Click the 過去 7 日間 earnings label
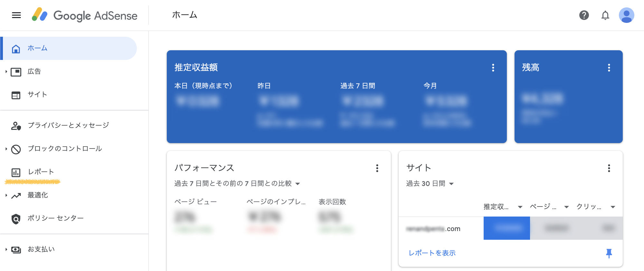The height and width of the screenshot is (271, 644). tap(358, 86)
